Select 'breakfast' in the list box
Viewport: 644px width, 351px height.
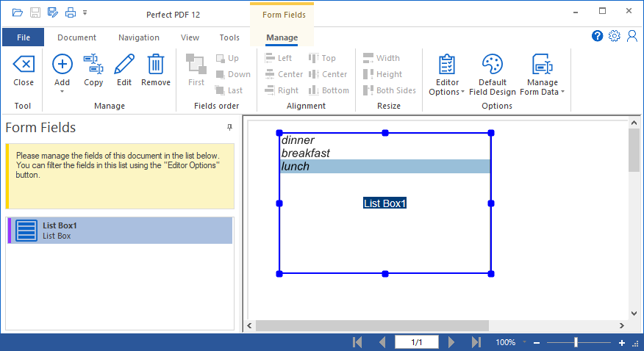[x=385, y=153]
